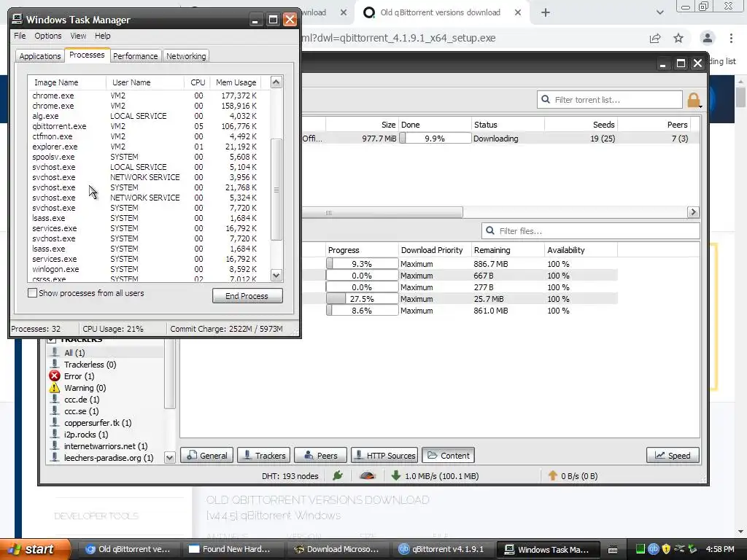Click the Download Priority column header
Screen dimensions: 747x560
(435, 250)
